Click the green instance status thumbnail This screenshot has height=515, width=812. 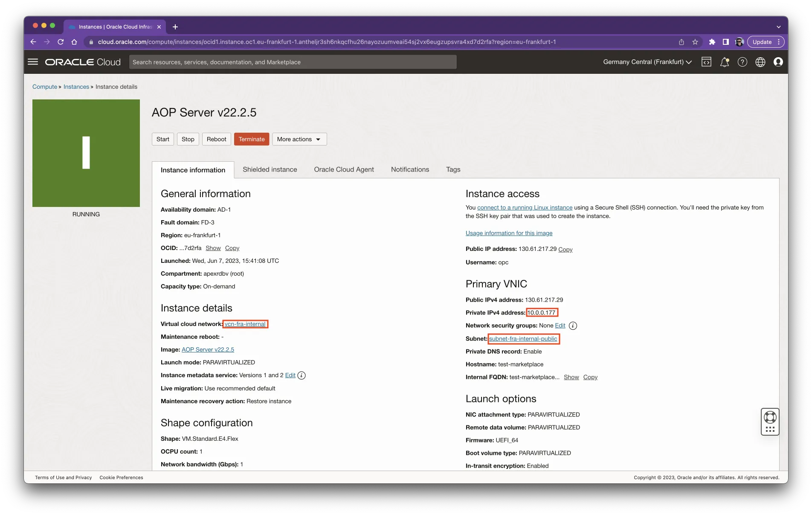click(86, 153)
